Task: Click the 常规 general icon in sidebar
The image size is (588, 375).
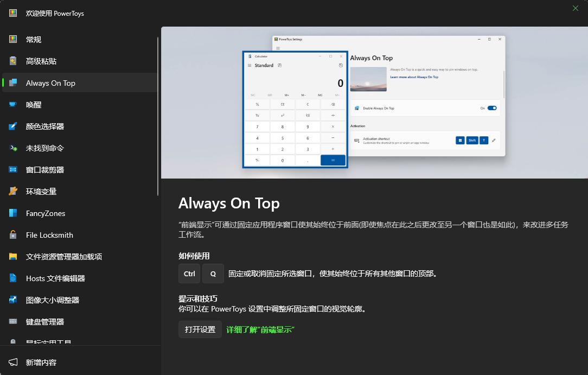Action: pos(13,39)
